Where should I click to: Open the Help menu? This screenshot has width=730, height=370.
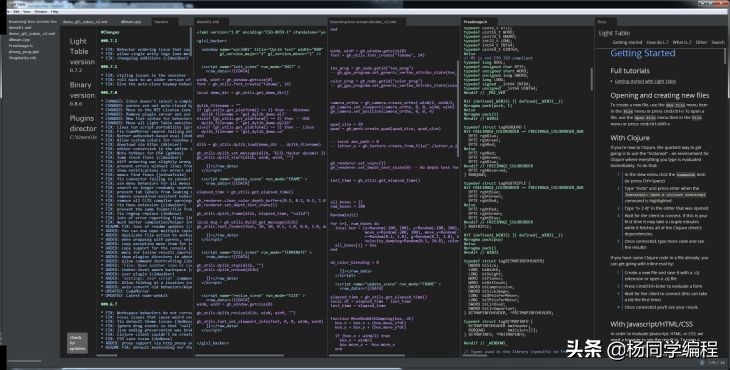[55, 11]
